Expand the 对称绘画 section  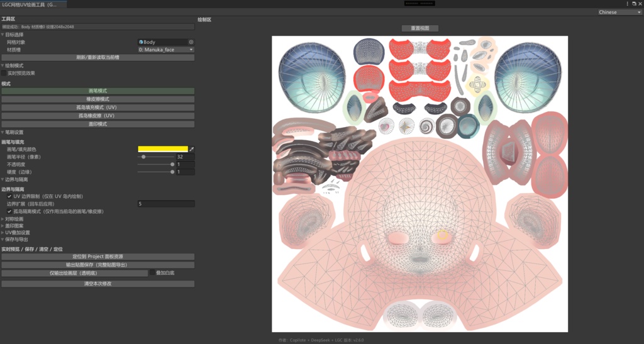coord(3,219)
